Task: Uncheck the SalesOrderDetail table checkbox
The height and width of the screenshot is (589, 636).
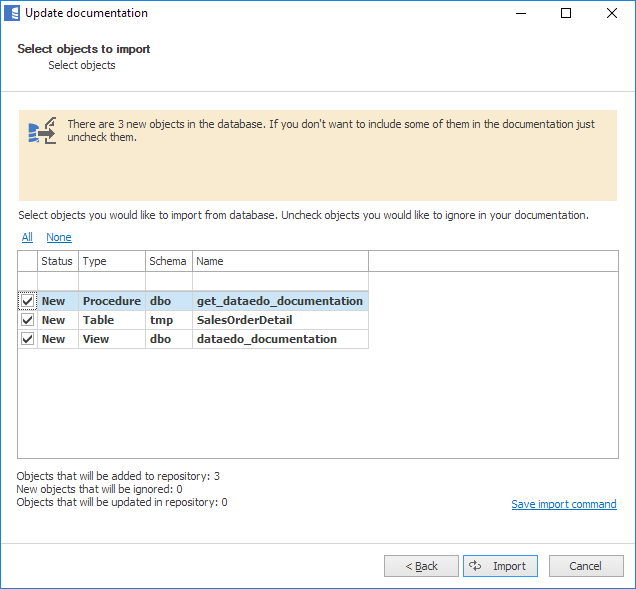Action: click(28, 320)
